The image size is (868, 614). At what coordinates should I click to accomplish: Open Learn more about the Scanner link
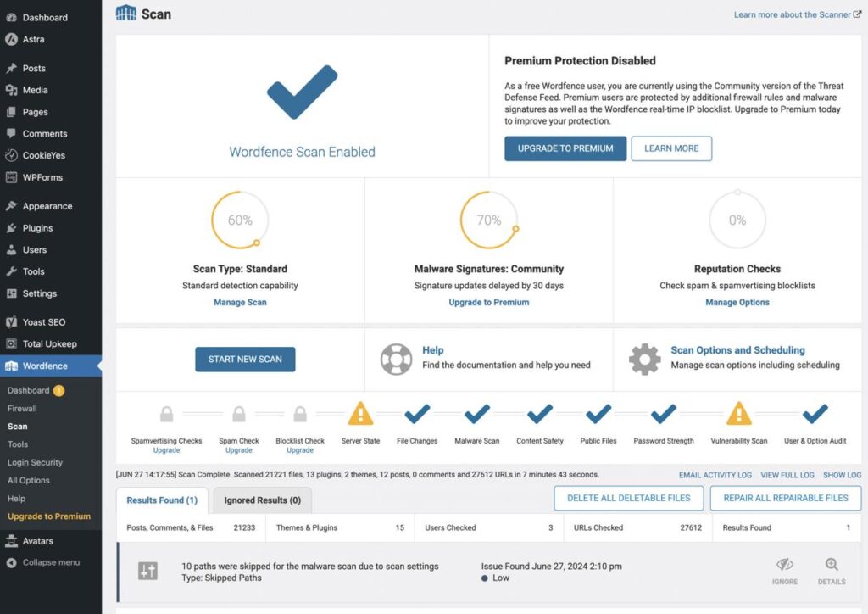tap(797, 14)
